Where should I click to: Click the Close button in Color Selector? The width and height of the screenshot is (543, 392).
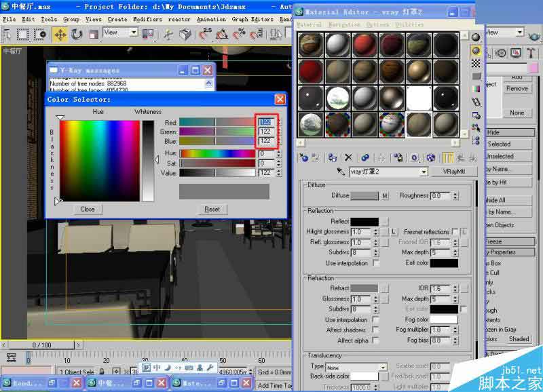[86, 209]
